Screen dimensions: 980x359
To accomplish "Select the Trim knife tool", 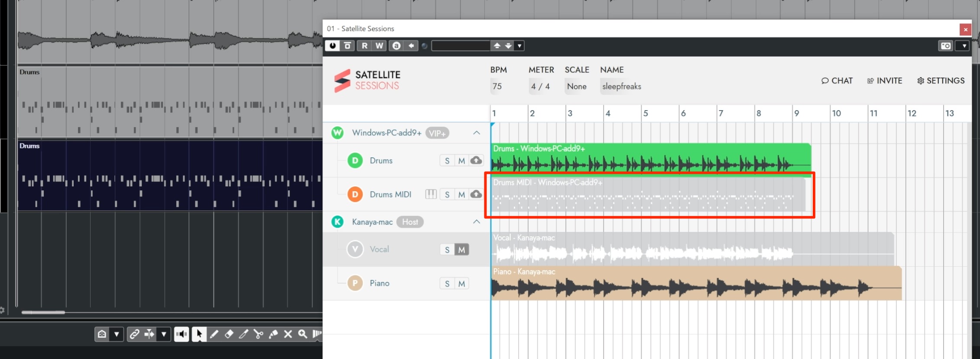I will click(x=243, y=334).
